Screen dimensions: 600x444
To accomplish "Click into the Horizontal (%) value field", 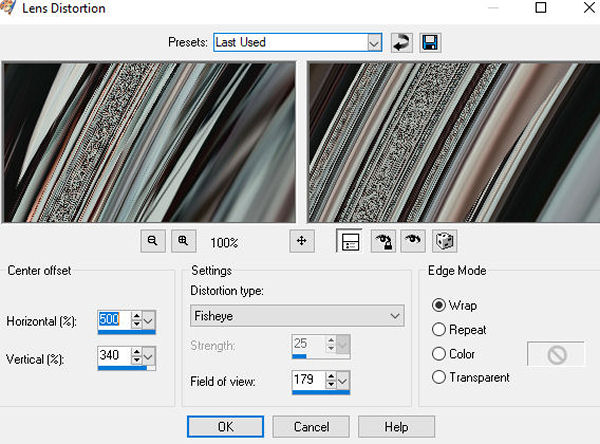I will 114,319.
